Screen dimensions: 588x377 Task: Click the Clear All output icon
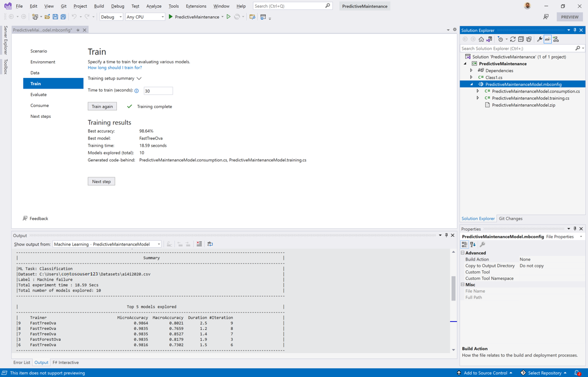pos(199,244)
